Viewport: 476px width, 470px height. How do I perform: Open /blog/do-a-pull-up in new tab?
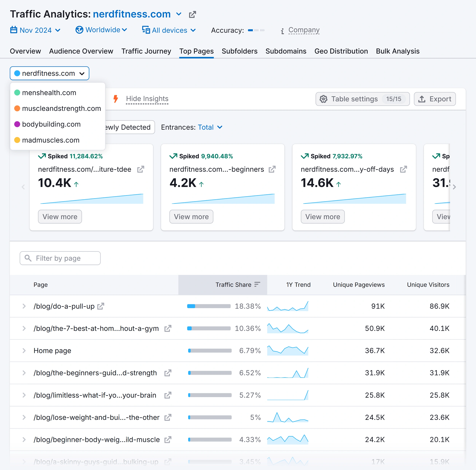[101, 306]
